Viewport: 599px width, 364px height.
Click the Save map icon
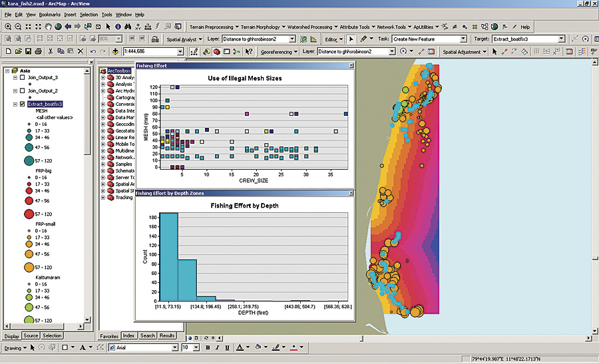(x=28, y=51)
